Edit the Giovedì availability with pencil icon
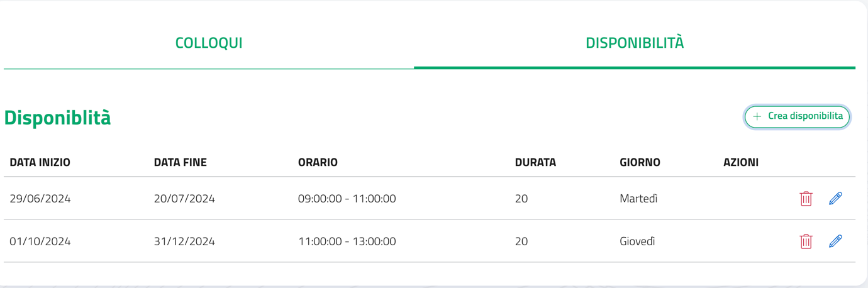The height and width of the screenshot is (288, 868). pyautogui.click(x=835, y=241)
